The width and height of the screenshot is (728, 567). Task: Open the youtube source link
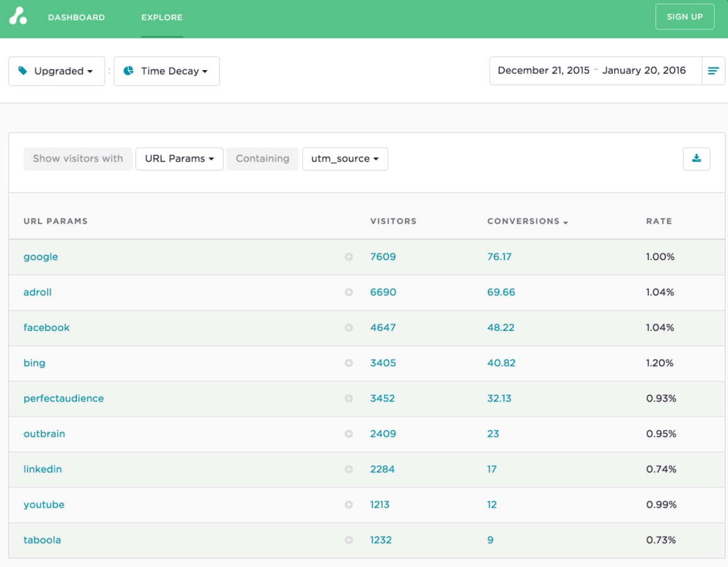pyautogui.click(x=44, y=504)
